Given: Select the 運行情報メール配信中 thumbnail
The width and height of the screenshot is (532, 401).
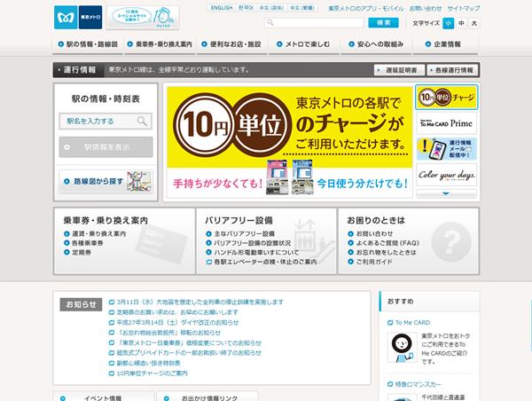Looking at the screenshot, I should pyautogui.click(x=447, y=149).
